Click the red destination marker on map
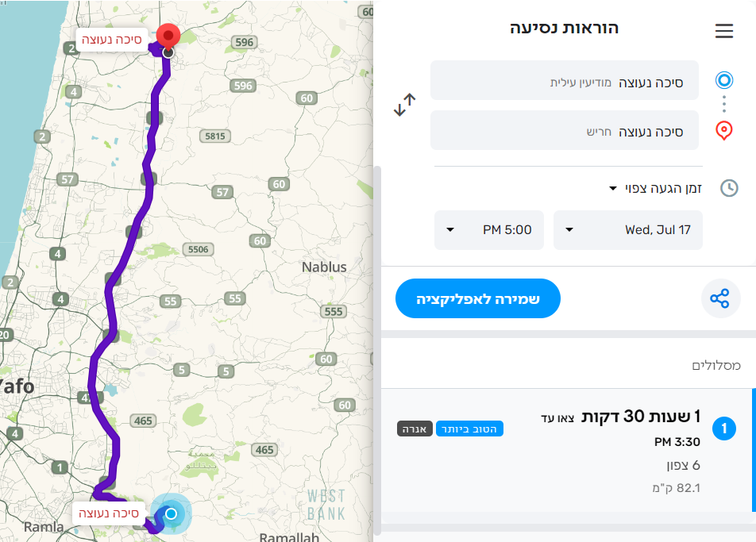 coord(168,37)
